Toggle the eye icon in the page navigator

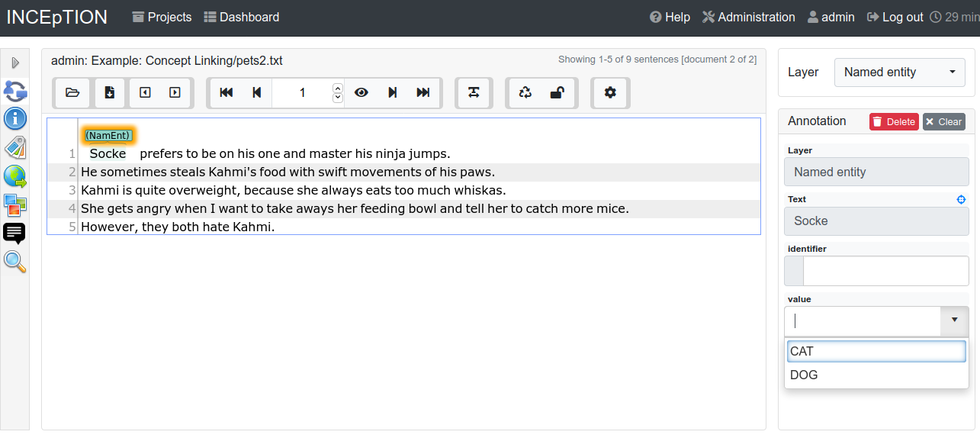click(361, 92)
